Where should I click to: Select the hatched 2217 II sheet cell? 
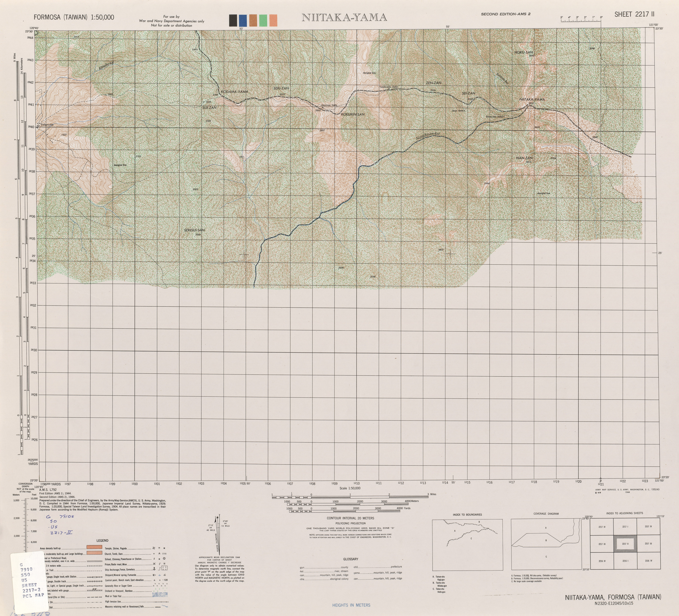point(625,544)
